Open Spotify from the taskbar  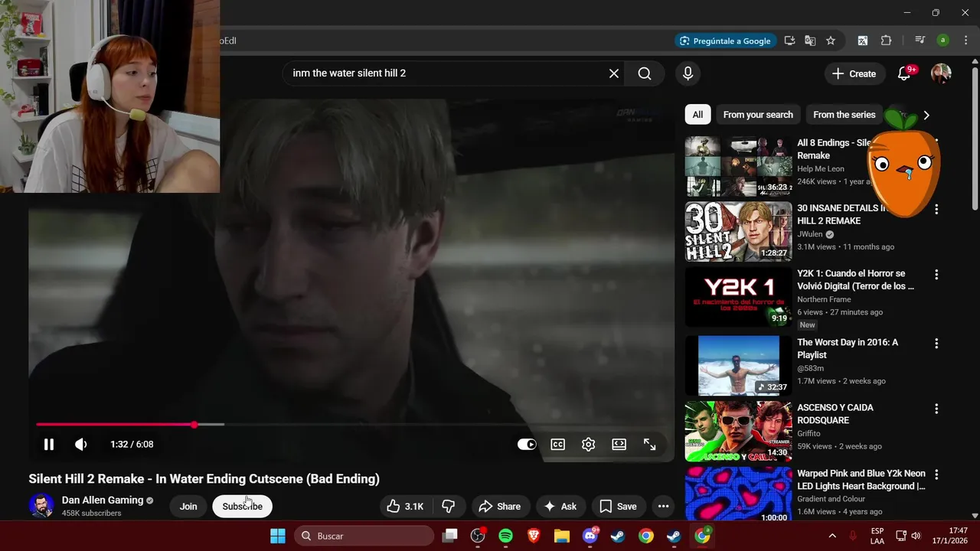coord(505,536)
